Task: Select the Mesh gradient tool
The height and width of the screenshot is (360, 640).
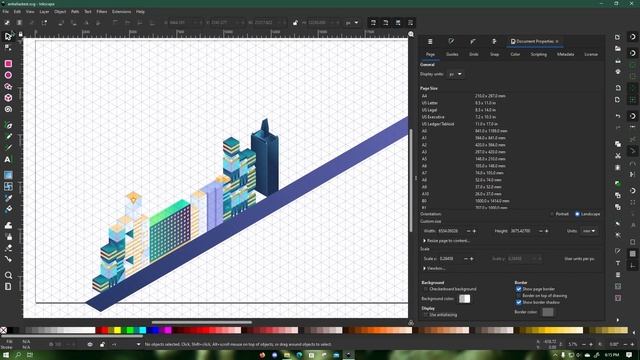Action: [x=8, y=187]
